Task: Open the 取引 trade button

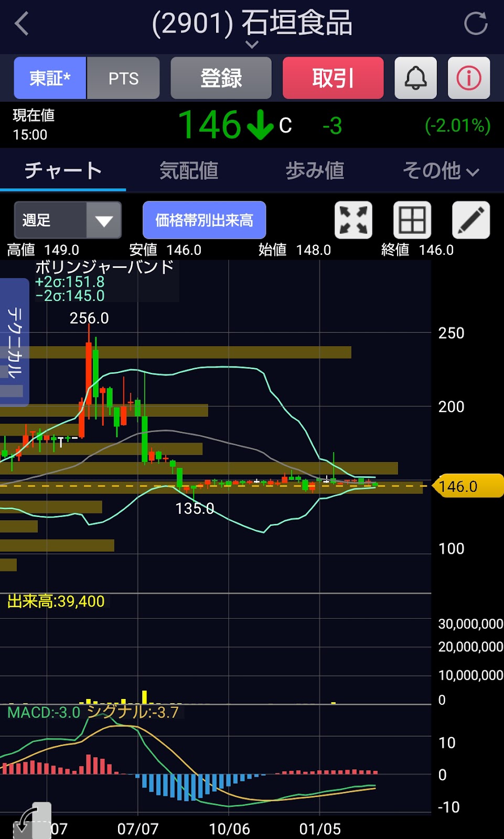Action: [x=333, y=78]
